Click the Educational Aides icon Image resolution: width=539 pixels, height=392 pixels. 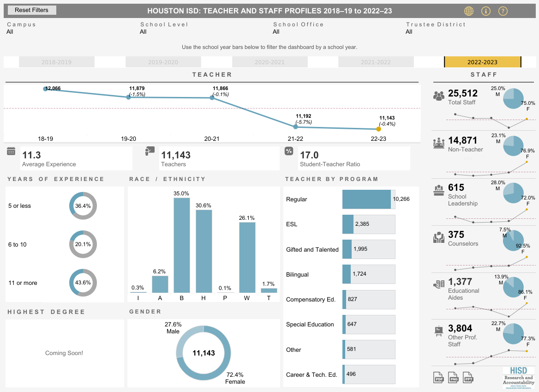[438, 284]
